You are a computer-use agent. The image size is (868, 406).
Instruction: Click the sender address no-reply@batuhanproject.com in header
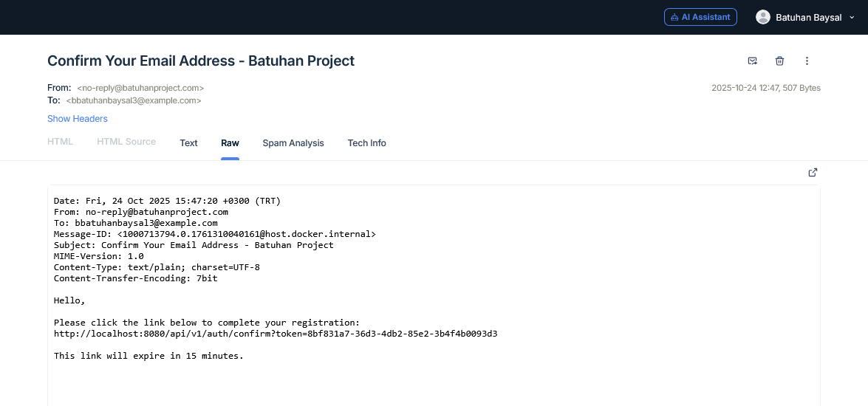click(140, 88)
